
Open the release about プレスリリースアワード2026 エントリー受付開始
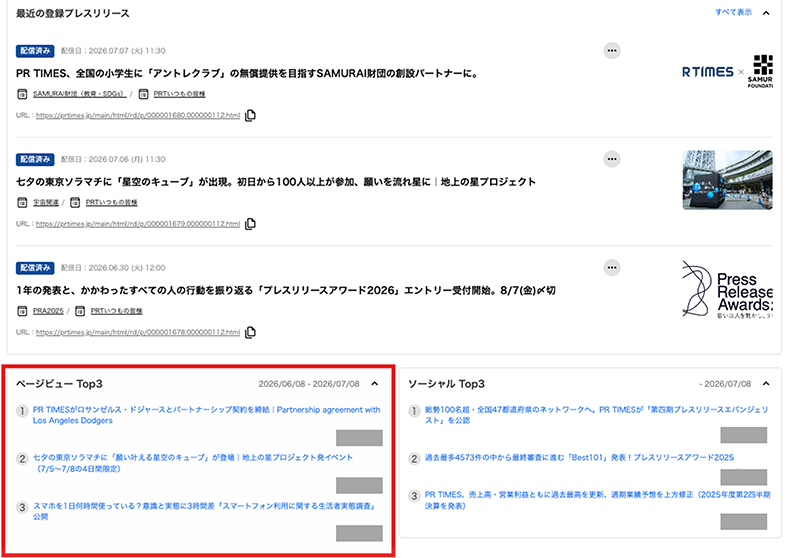286,290
